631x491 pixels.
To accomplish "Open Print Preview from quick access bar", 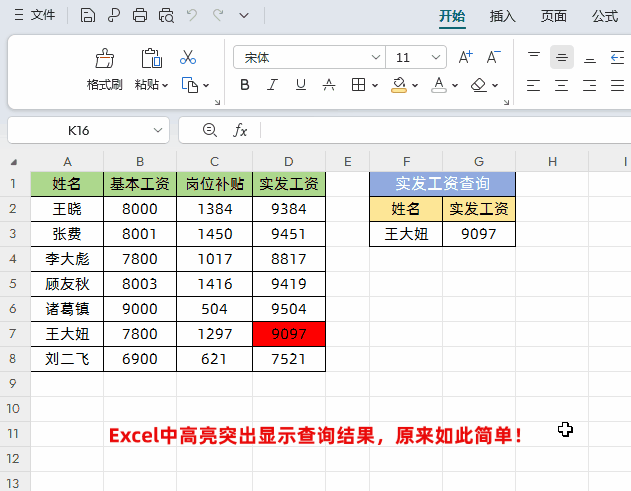I will pyautogui.click(x=166, y=15).
